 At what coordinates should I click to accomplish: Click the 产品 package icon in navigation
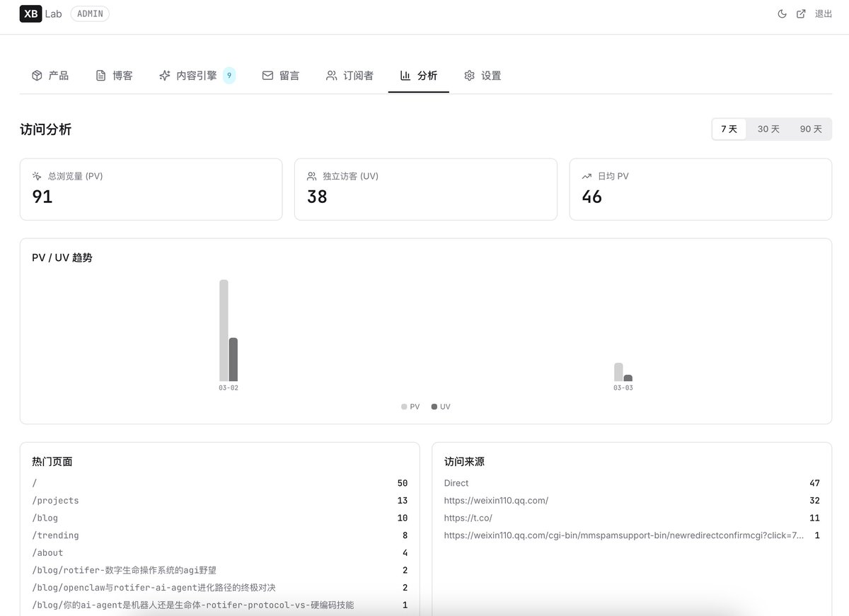coord(37,75)
